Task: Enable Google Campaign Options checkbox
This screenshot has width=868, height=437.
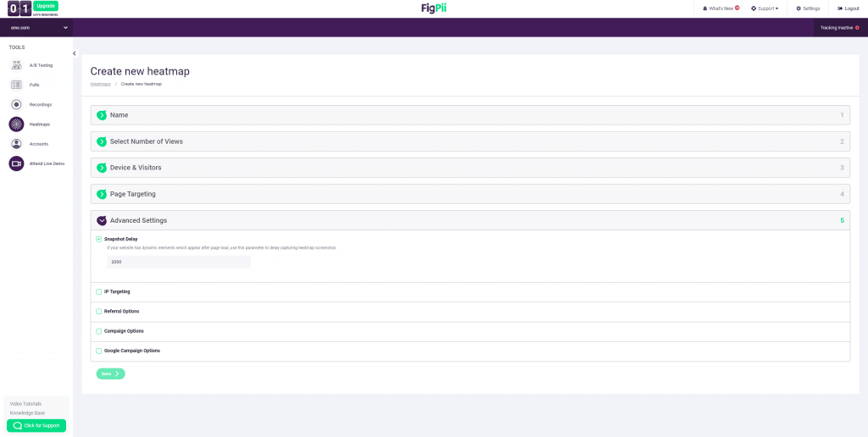Action: [x=99, y=351]
